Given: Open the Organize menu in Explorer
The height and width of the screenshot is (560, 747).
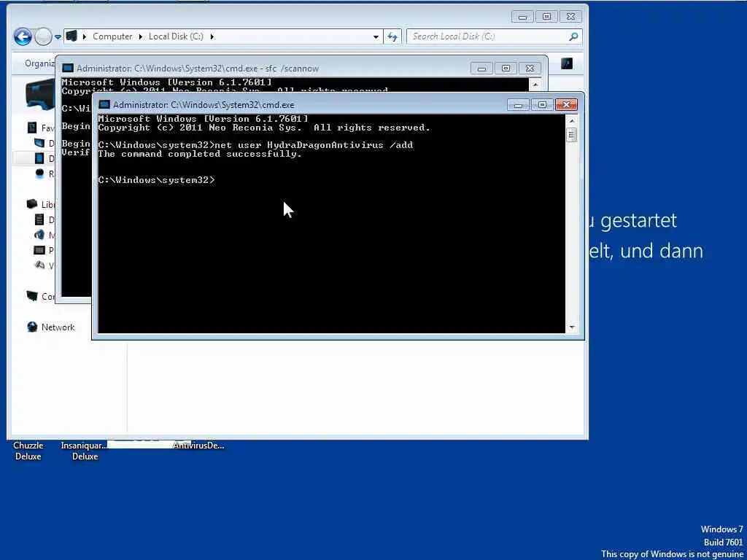Looking at the screenshot, I should pos(40,63).
